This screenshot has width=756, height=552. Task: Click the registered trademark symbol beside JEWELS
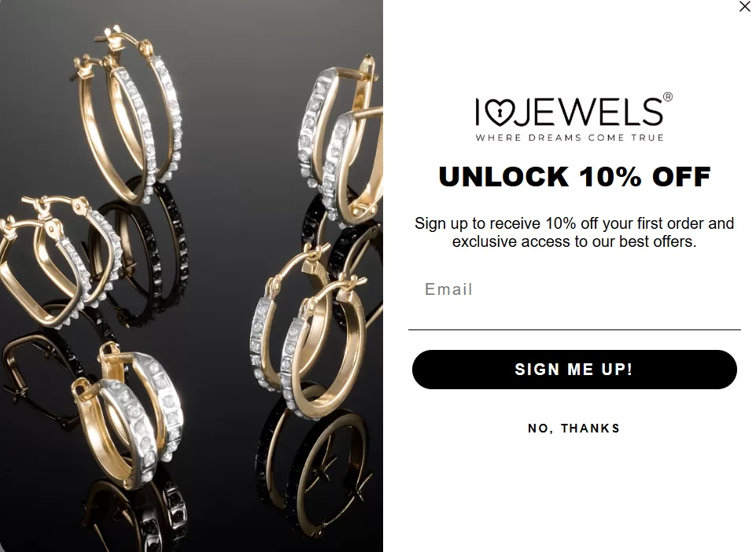coord(668,97)
